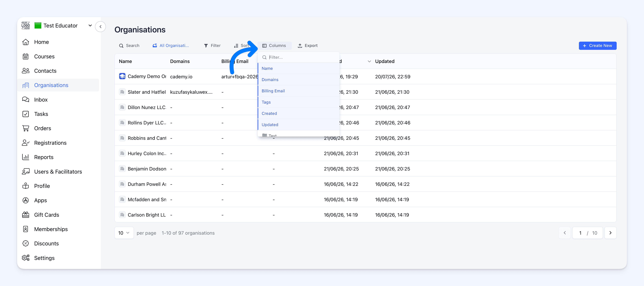Viewport: 644px width, 286px height.
Task: Collapse the sidebar with the chevron button
Action: [x=100, y=27]
